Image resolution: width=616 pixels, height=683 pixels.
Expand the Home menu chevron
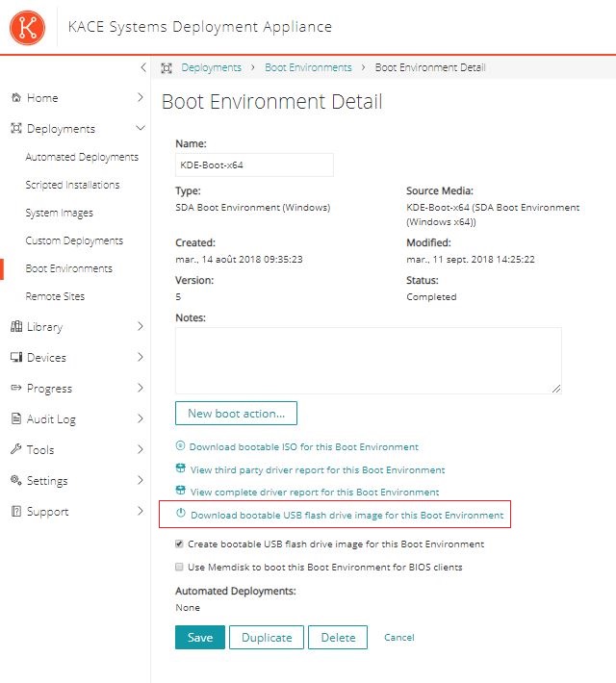[x=140, y=97]
